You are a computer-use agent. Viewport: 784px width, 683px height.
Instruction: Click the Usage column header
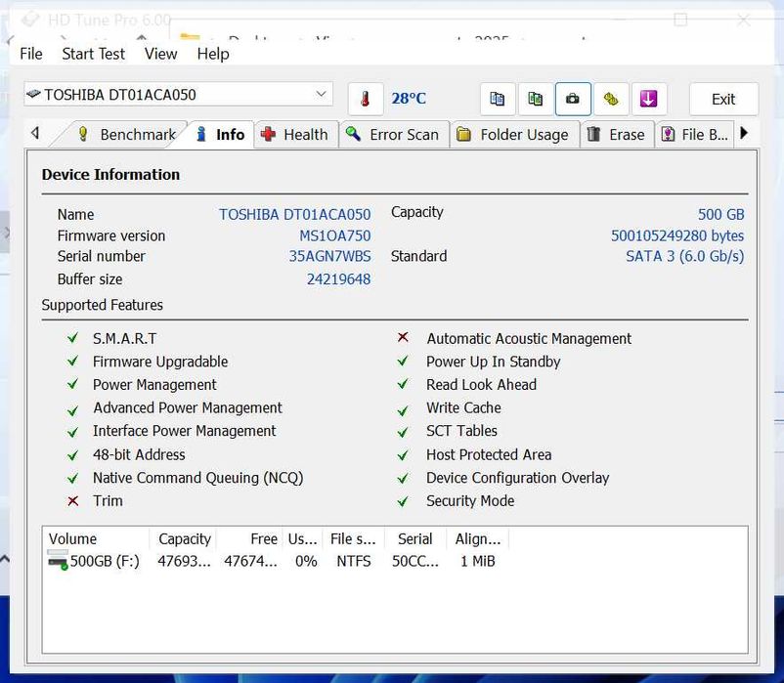click(x=302, y=538)
